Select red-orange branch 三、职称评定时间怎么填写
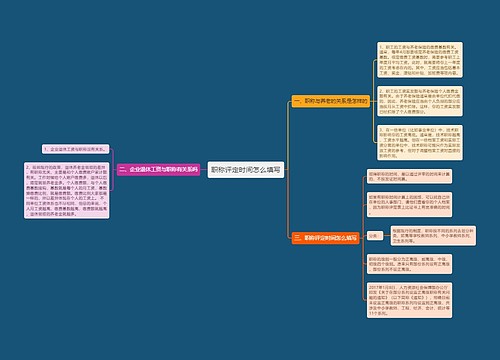Viewport: 500px width, 360px height. coord(325,238)
